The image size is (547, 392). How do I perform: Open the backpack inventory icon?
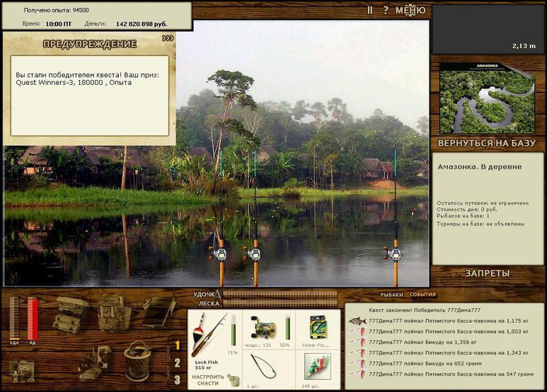tap(114, 313)
